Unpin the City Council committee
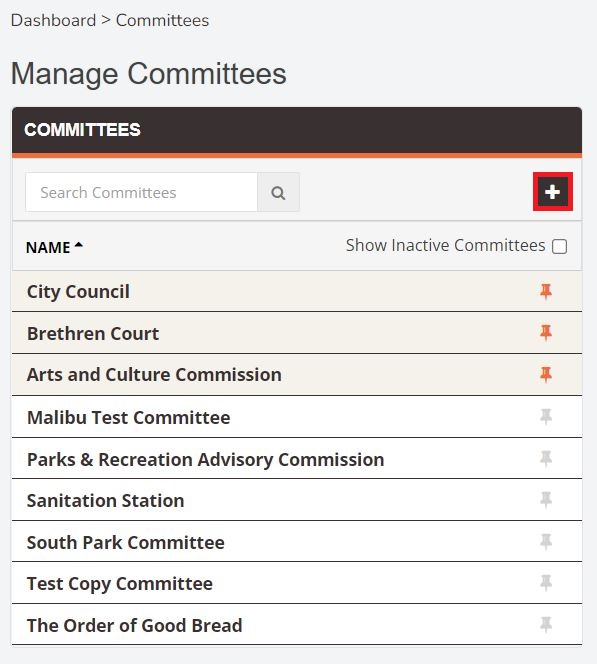597x664 pixels. coord(546,292)
